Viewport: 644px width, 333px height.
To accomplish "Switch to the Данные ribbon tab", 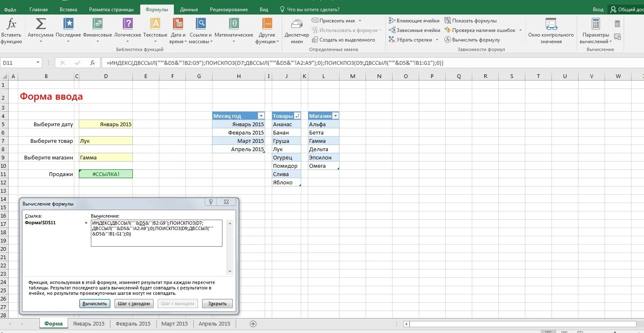I will click(x=189, y=10).
